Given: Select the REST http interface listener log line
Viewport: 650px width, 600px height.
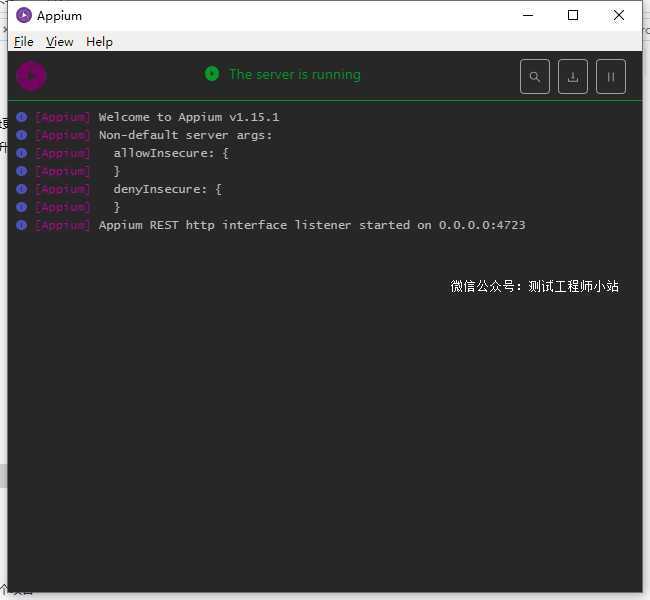Looking at the screenshot, I should coord(312,225).
